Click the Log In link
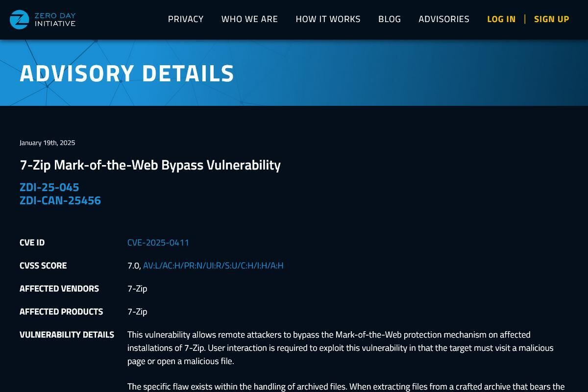588x392 pixels. [501, 19]
